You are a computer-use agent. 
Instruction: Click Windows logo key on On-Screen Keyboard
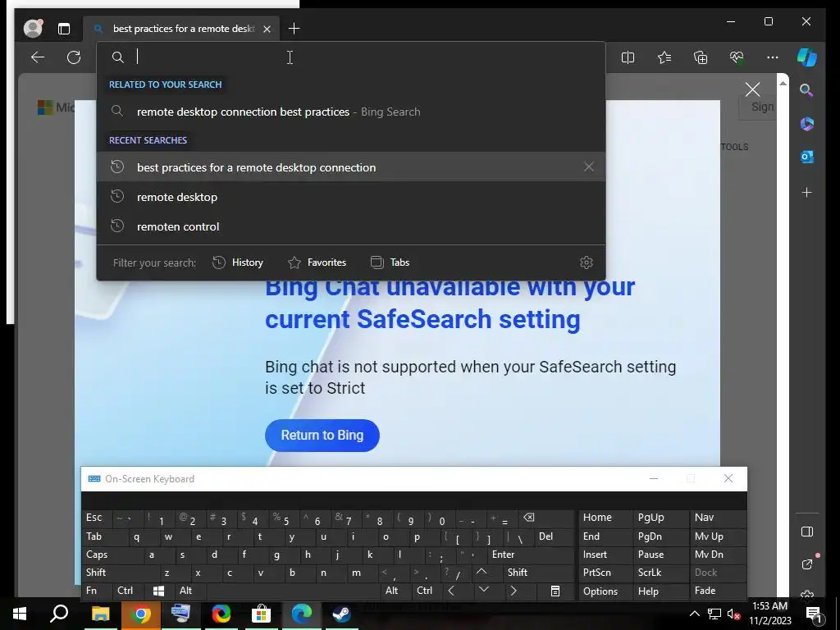(159, 591)
